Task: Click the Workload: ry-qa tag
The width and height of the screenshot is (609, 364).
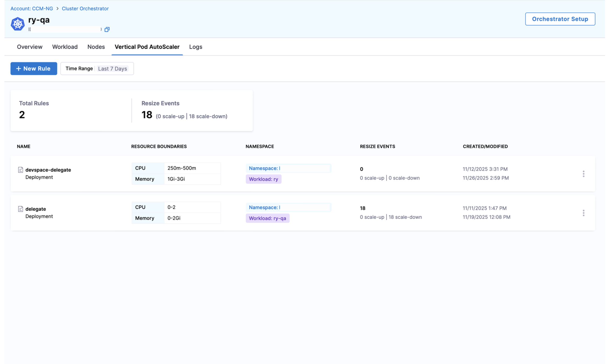Action: click(267, 218)
